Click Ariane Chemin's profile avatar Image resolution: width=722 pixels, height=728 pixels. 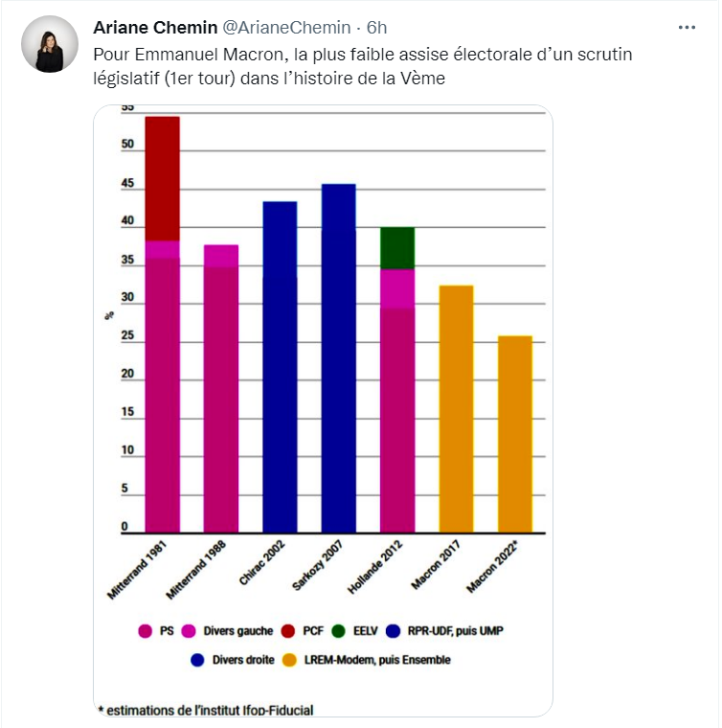point(49,45)
